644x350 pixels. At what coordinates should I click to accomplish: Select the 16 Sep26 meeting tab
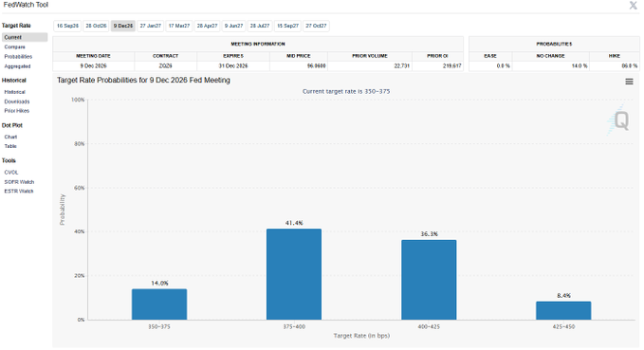click(67, 26)
